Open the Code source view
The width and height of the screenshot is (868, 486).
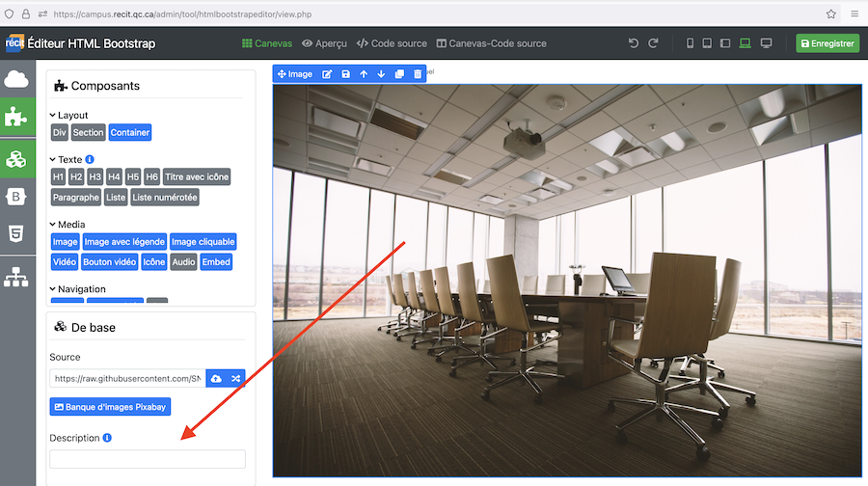pos(392,43)
